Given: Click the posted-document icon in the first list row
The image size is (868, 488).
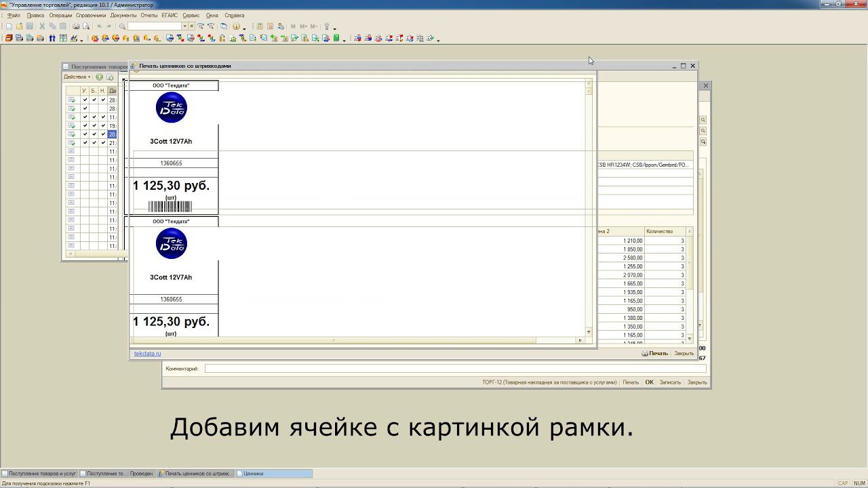Looking at the screenshot, I should point(71,100).
